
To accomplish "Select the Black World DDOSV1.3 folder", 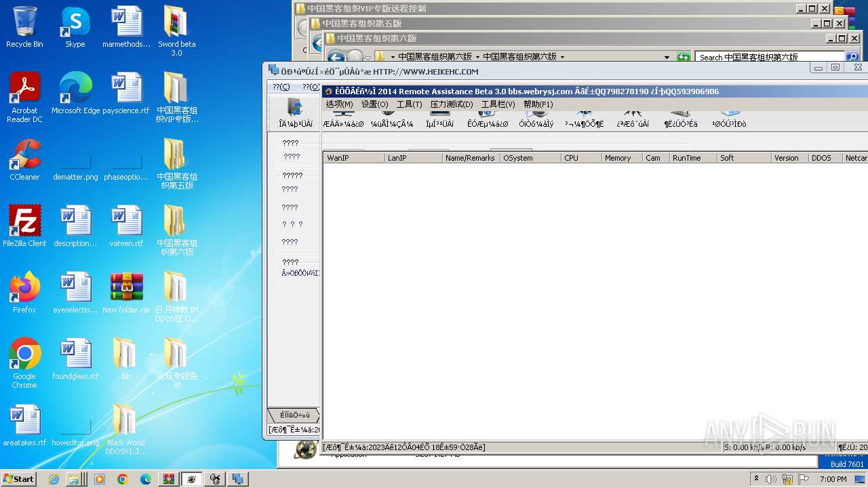I will (x=126, y=430).
